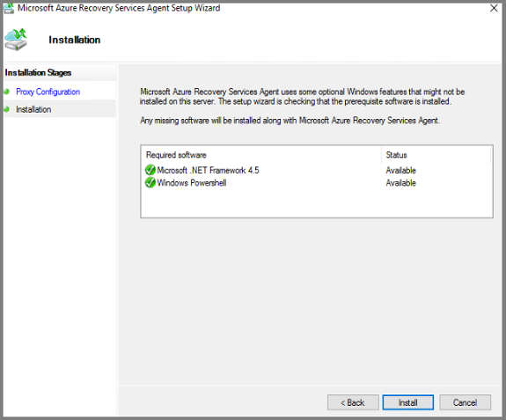The height and width of the screenshot is (420, 506).
Task: Click the Available status for Windows Powershell
Action: pyautogui.click(x=400, y=183)
